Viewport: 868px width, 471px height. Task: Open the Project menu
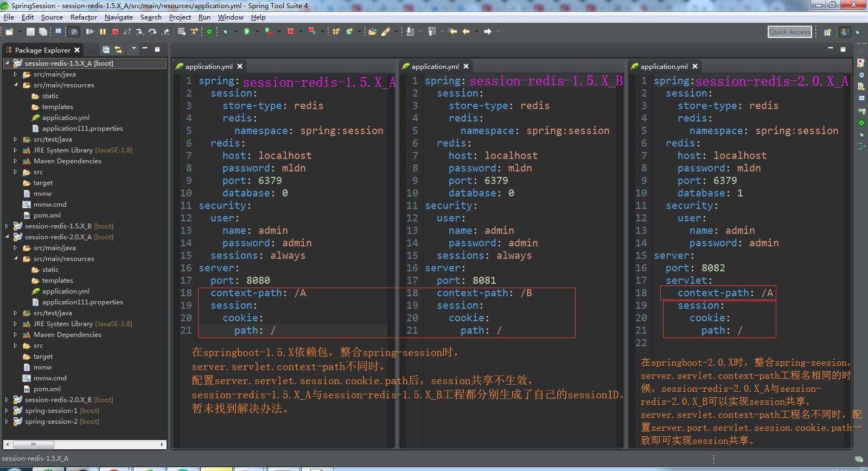pos(180,17)
